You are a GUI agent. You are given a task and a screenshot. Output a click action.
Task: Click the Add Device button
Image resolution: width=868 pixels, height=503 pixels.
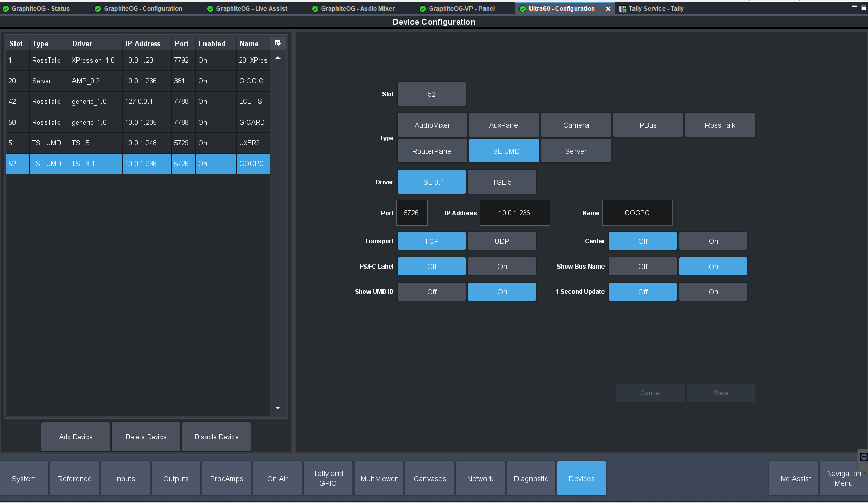(x=76, y=437)
